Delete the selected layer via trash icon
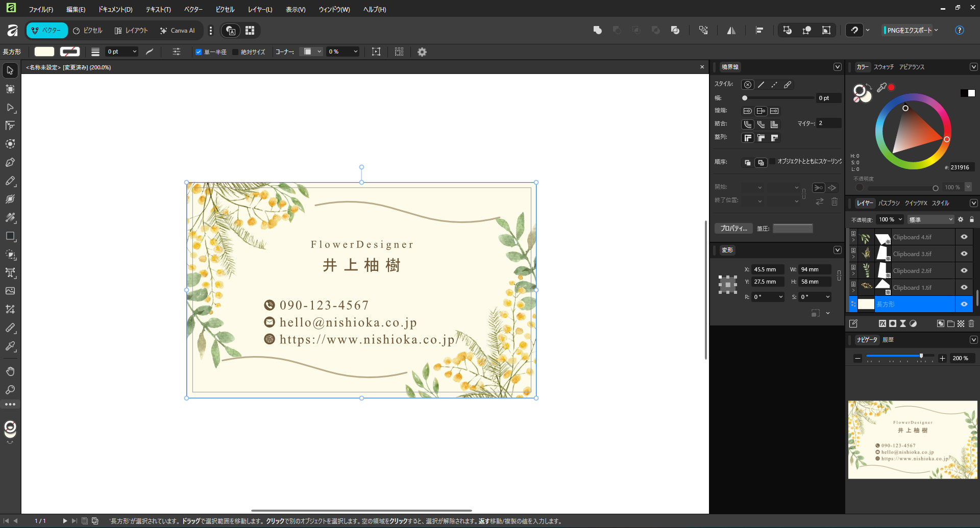Viewport: 980px width, 528px height. coord(971,323)
